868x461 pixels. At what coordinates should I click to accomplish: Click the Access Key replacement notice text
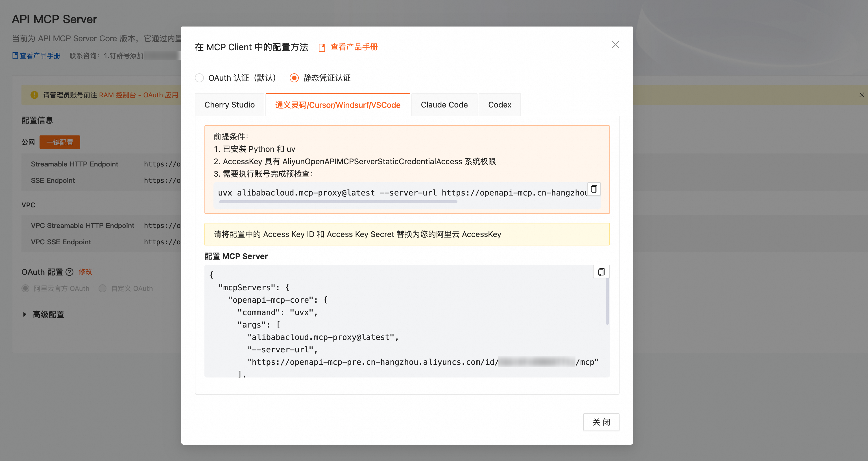pos(357,234)
